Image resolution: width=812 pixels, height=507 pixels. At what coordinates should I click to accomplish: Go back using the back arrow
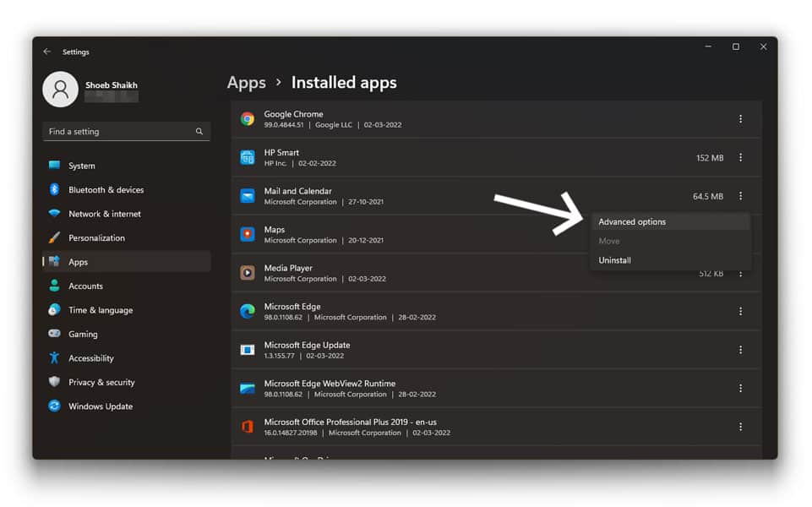point(47,52)
